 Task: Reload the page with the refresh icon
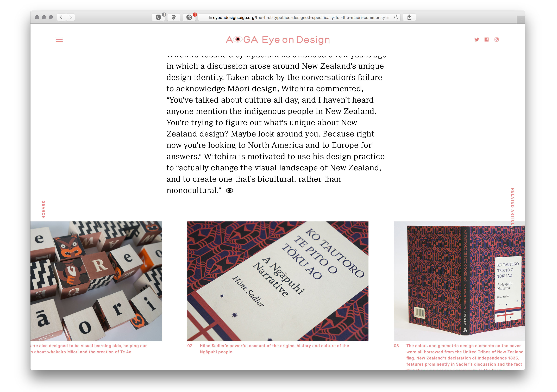coord(396,17)
